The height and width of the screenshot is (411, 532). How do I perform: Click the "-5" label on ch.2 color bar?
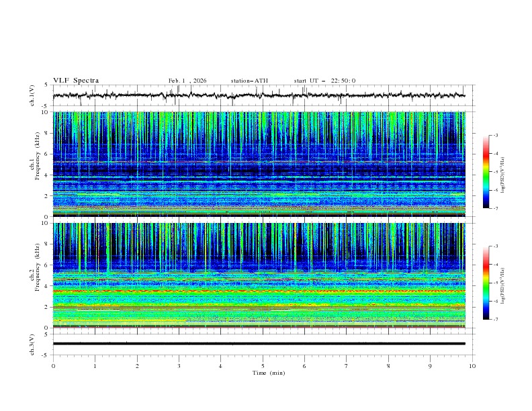pyautogui.click(x=495, y=283)
